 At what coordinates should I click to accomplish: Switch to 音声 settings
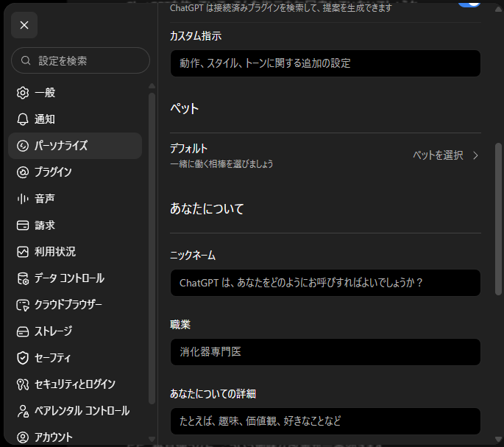pos(75,199)
